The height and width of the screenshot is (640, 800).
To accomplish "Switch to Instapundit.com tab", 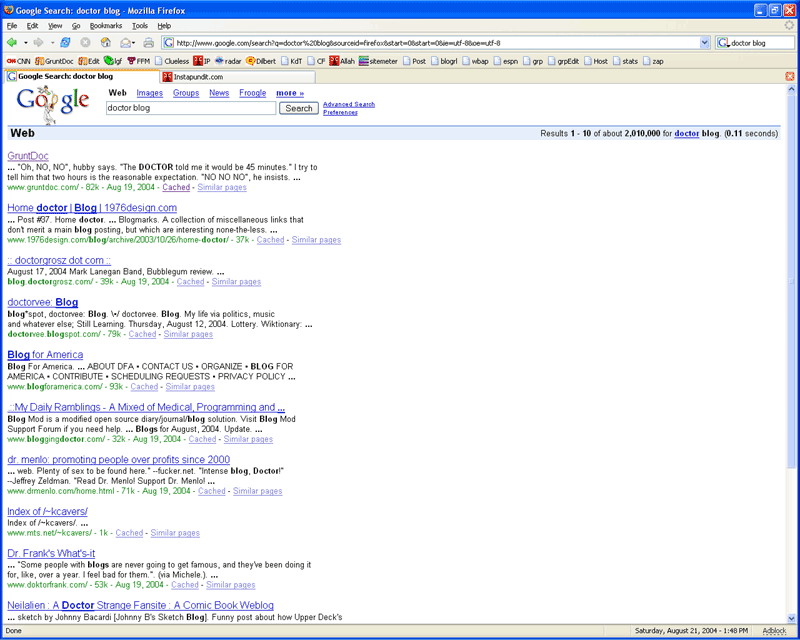I will pos(237,77).
